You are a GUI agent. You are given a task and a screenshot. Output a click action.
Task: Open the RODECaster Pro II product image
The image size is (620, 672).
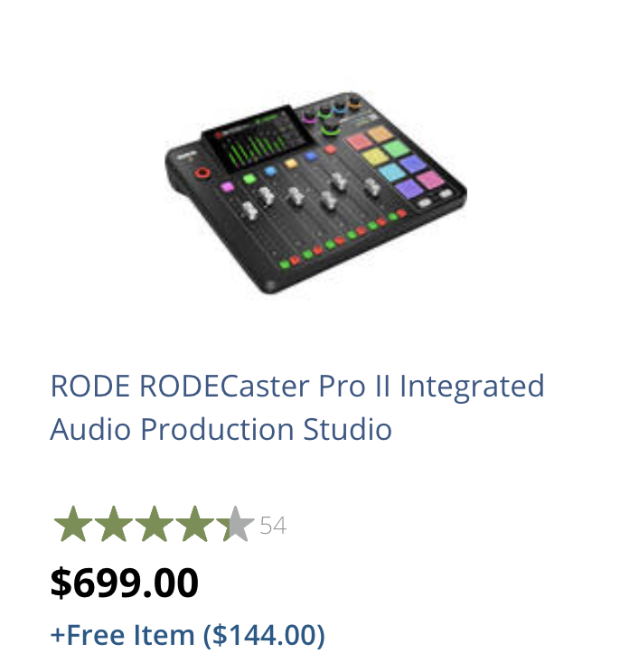(315, 191)
